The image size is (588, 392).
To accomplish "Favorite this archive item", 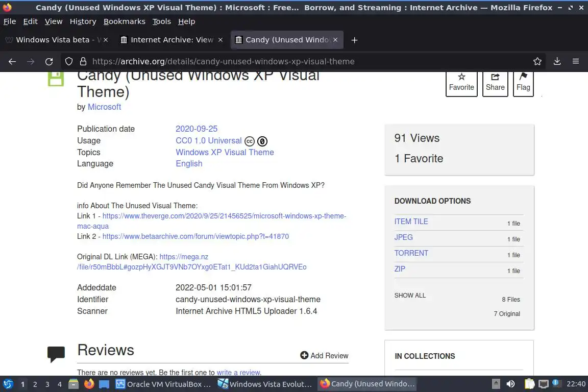I will (461, 83).
